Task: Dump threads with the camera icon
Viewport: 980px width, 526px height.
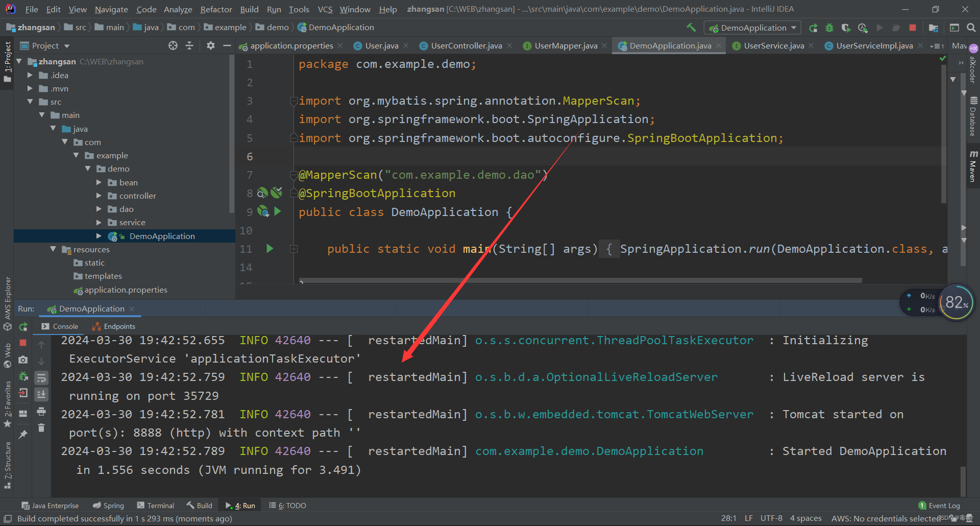Action: pos(23,360)
